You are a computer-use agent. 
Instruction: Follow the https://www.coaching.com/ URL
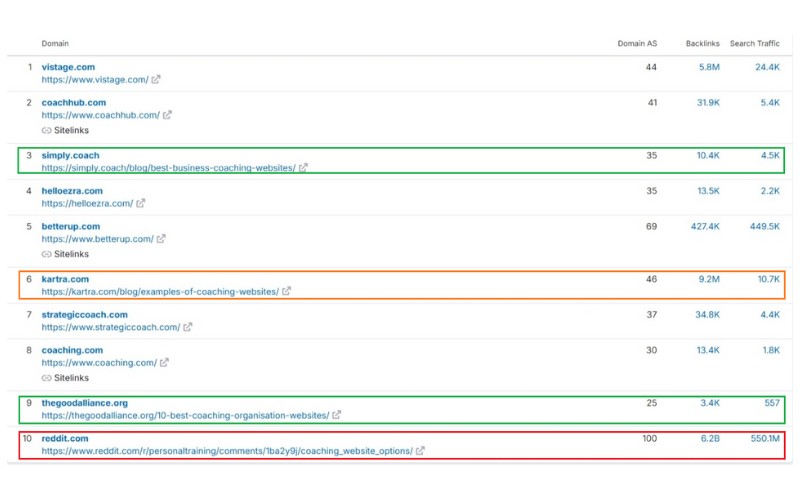click(x=99, y=363)
